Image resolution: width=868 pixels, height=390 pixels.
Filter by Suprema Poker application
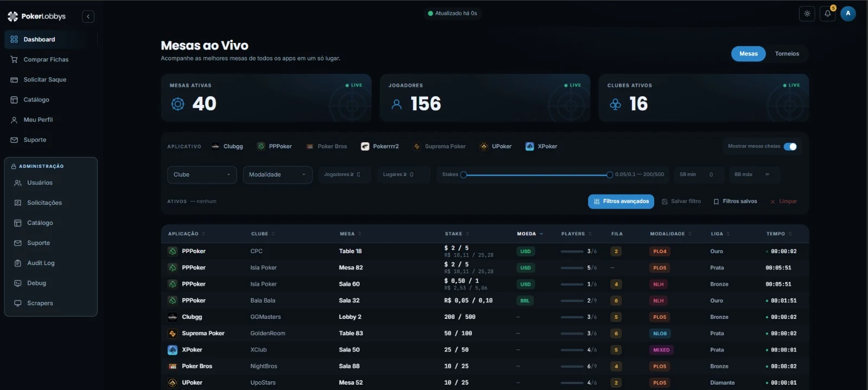pos(439,146)
